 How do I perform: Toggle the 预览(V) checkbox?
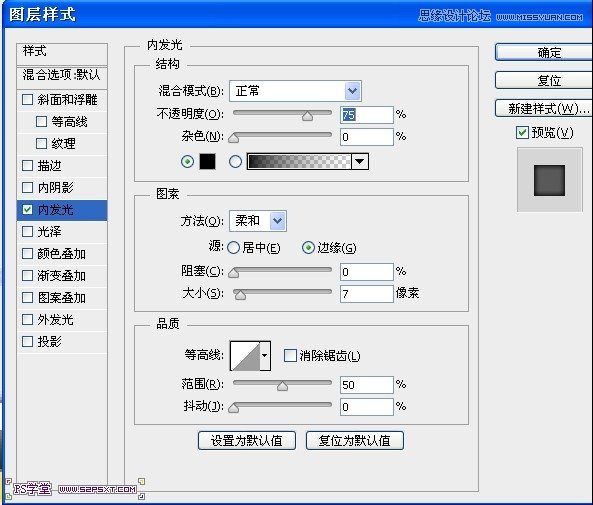point(522,133)
